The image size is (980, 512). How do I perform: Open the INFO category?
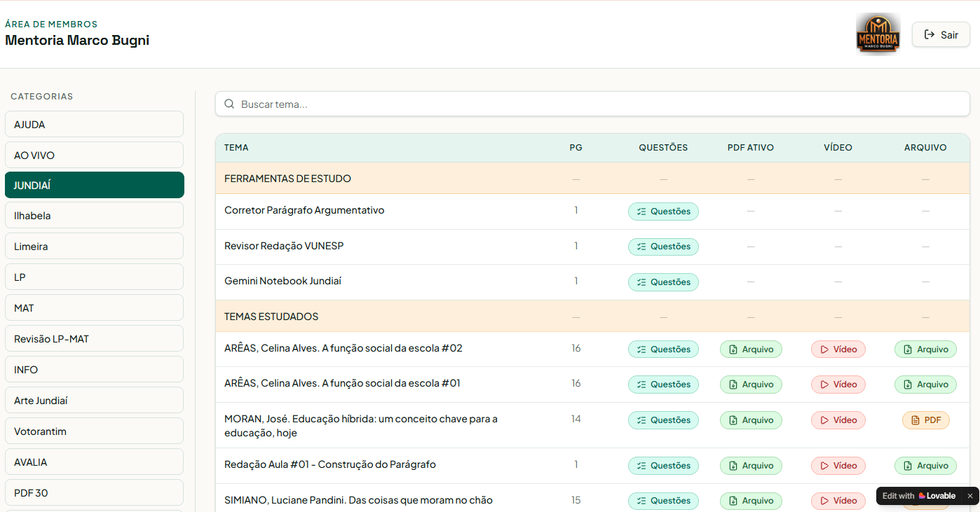(94, 370)
